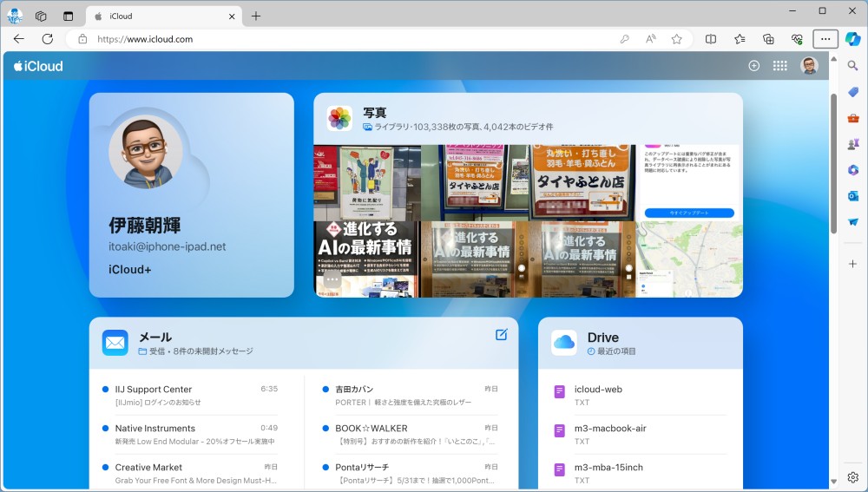
Task: Open the iCloud Drive cloud icon
Action: click(564, 343)
